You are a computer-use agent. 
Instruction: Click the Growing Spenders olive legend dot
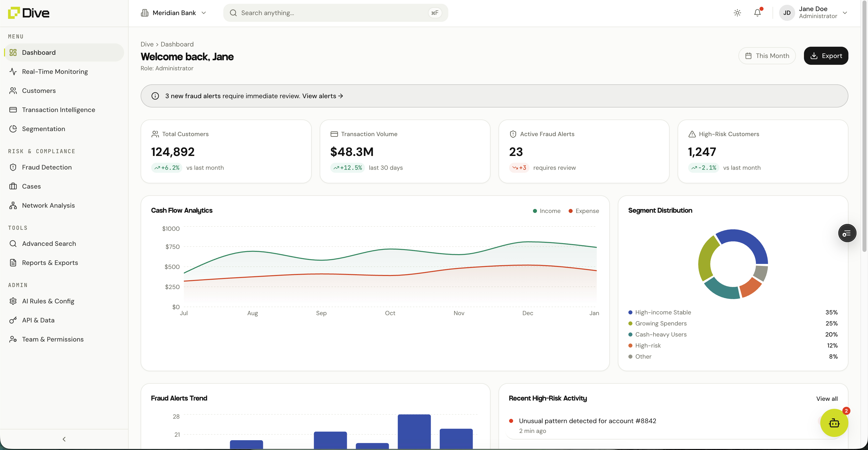pos(630,323)
